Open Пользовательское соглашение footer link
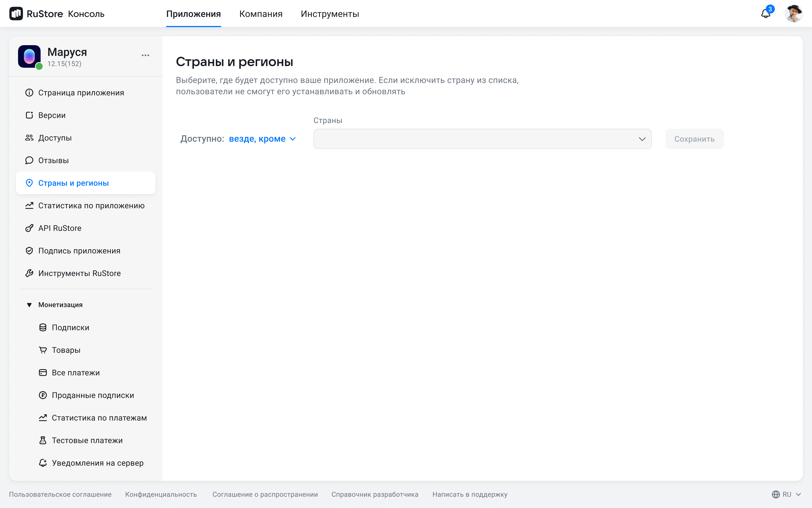812x508 pixels. [x=60, y=495]
